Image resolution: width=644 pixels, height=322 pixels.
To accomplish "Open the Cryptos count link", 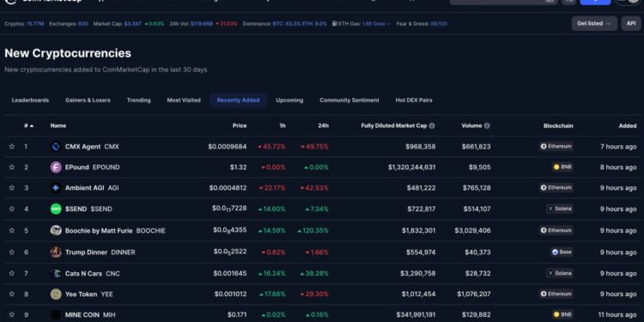I will click(35, 24).
